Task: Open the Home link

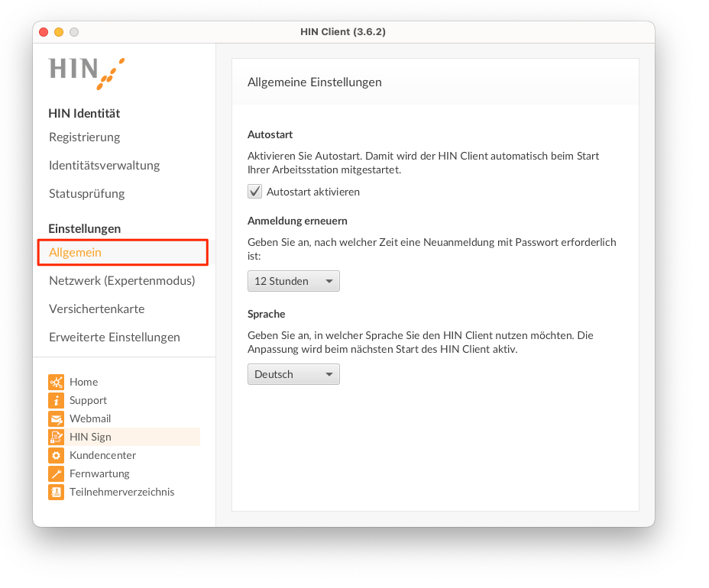Action: point(83,382)
